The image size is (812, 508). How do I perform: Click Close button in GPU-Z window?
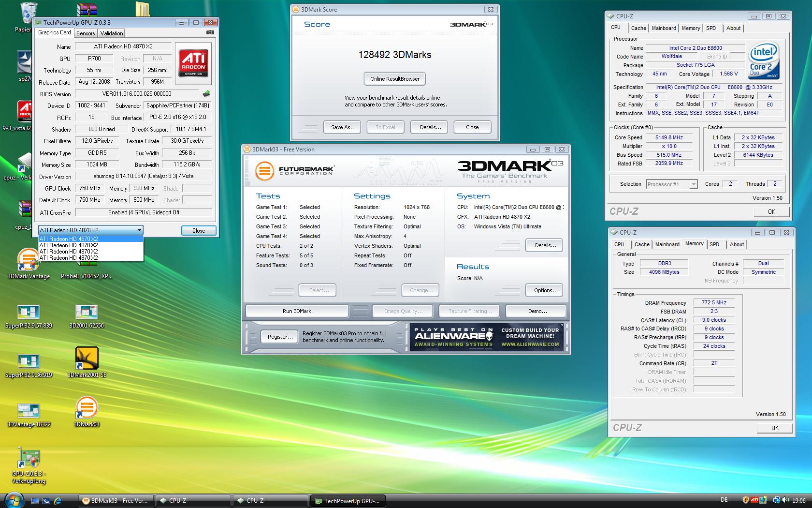coord(199,231)
